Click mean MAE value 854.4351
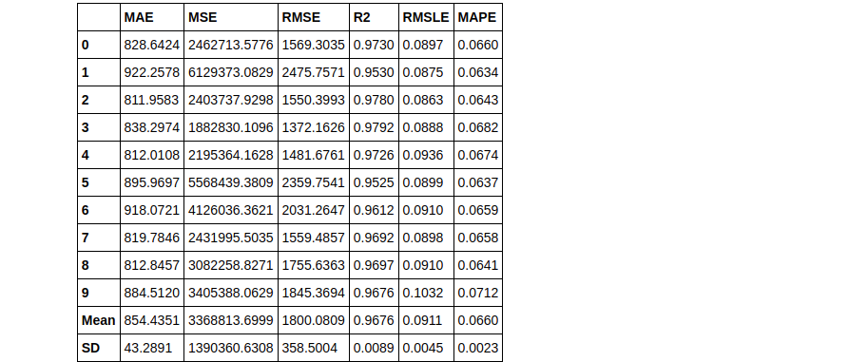Image resolution: width=868 pixels, height=362 pixels. [x=152, y=320]
